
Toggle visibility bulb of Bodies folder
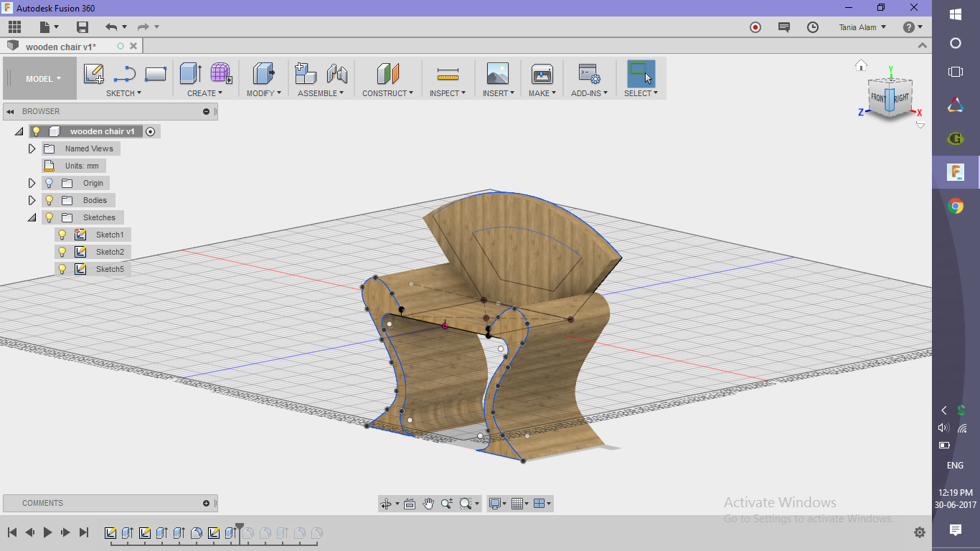pyautogui.click(x=50, y=200)
